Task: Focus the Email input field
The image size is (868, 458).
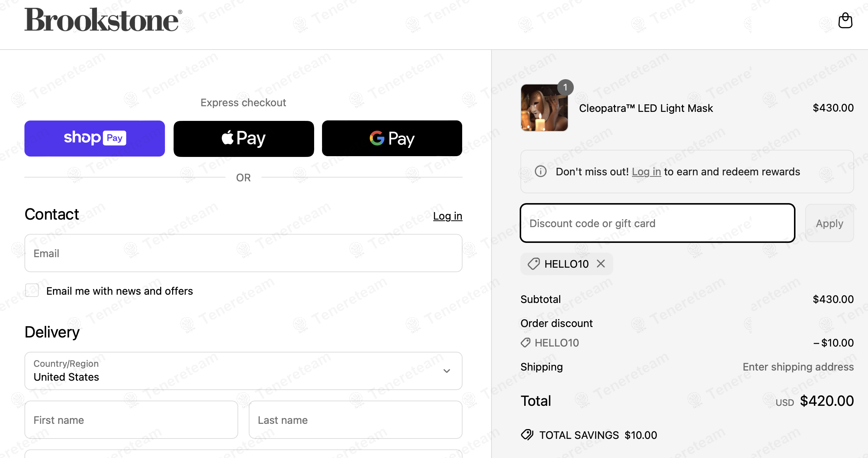Action: pyautogui.click(x=243, y=253)
